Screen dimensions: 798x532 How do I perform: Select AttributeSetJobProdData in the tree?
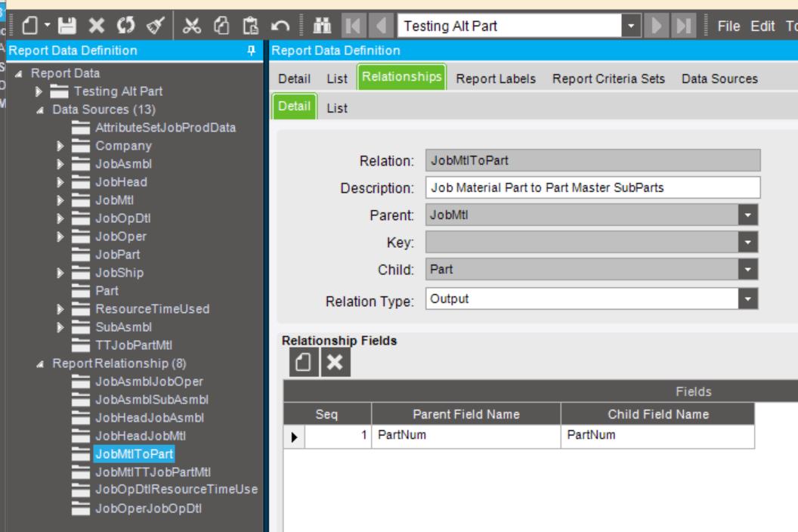click(165, 128)
